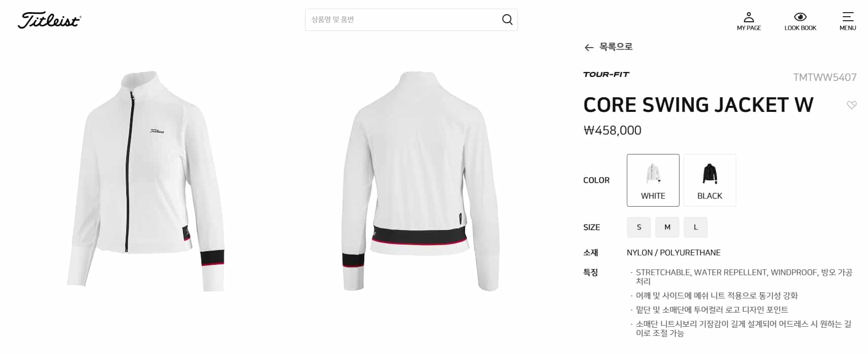Open My Page user icon

click(748, 17)
